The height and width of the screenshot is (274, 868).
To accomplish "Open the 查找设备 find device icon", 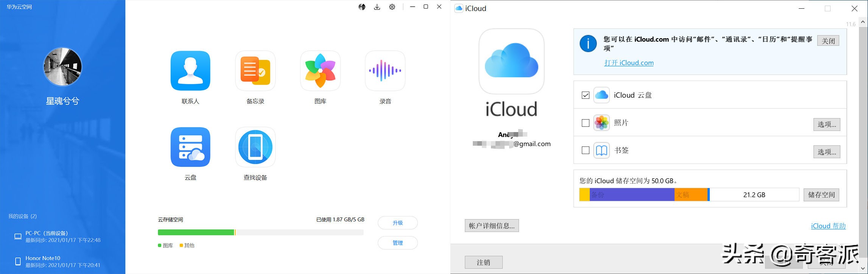I will point(255,147).
